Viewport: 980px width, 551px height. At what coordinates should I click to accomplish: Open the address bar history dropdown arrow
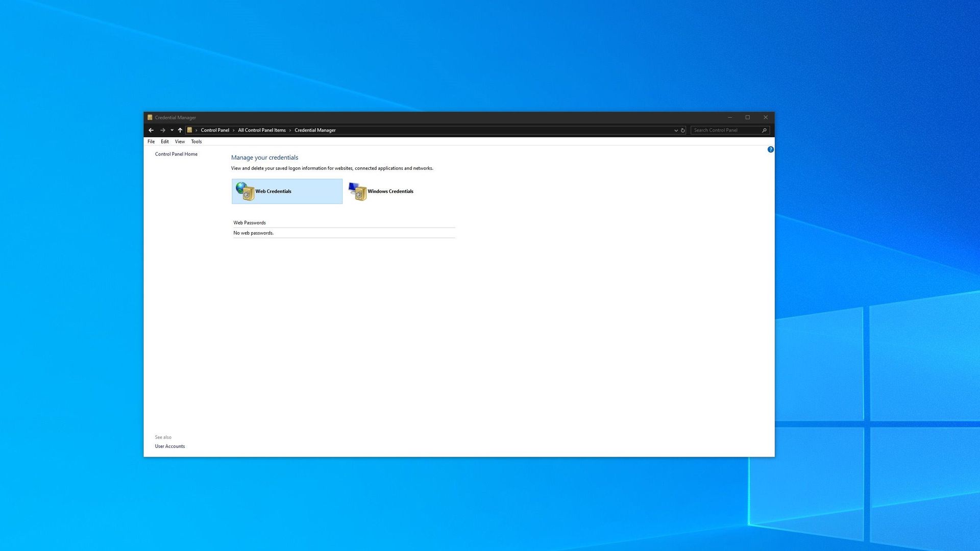click(x=676, y=130)
